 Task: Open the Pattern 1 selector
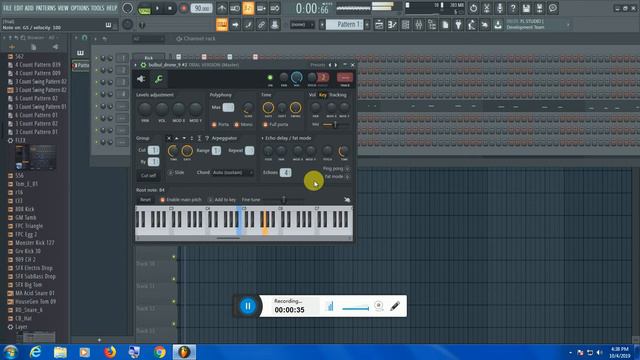[x=345, y=25]
